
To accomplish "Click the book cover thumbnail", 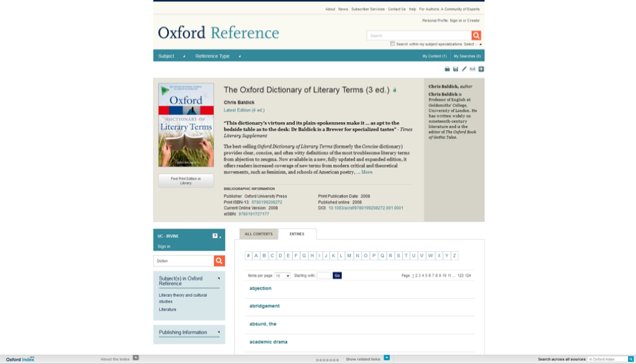I will click(x=186, y=125).
